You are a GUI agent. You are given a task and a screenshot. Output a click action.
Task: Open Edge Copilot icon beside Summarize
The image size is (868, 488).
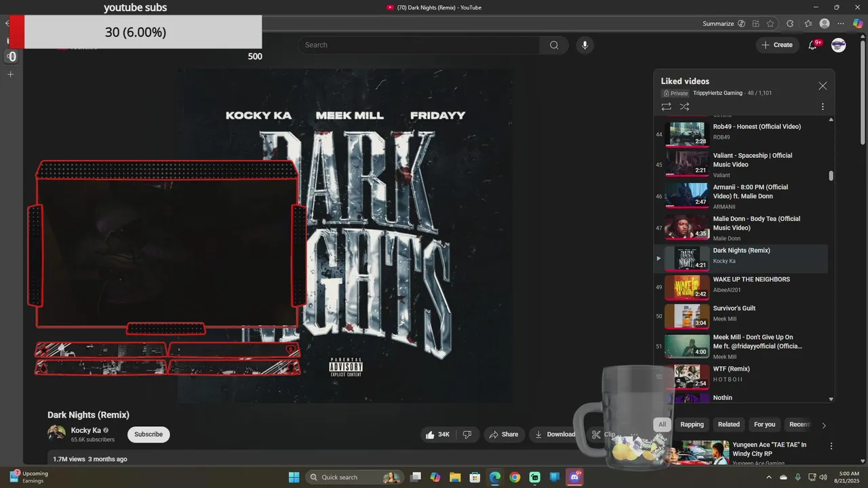(741, 23)
